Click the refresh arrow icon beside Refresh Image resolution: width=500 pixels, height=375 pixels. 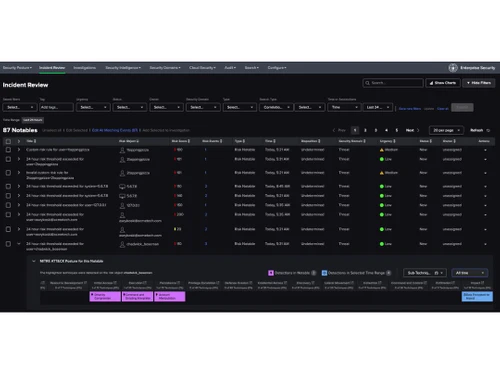(x=488, y=130)
